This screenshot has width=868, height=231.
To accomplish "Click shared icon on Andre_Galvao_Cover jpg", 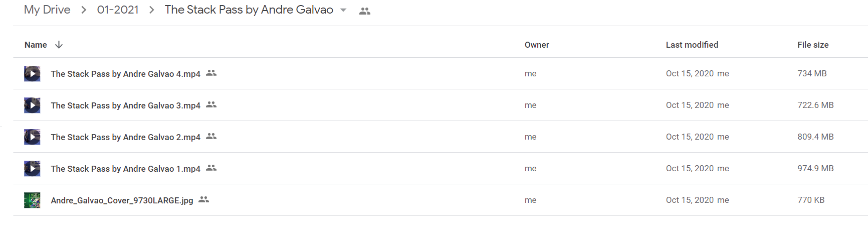I will coord(204,200).
